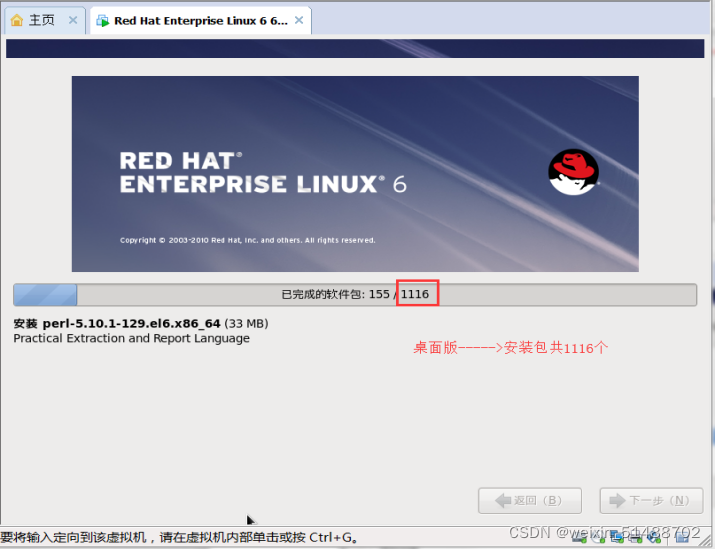
Task: Close the 主页 tab
Action: tap(73, 20)
